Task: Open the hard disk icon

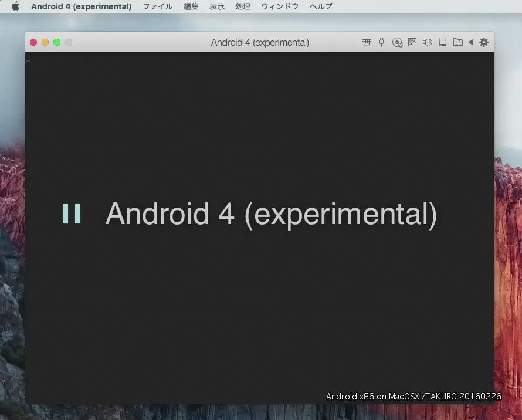Action: coord(442,42)
